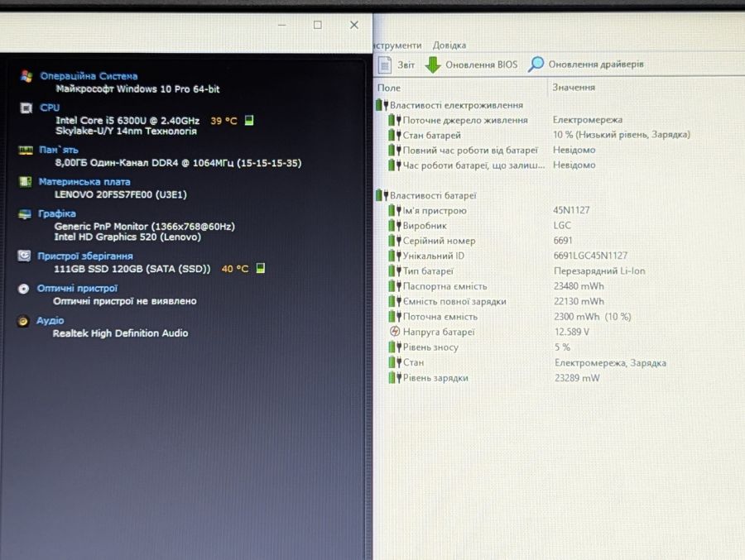This screenshot has width=745, height=560.
Task: Click the Материнська плата motherboard icon
Action: 25,181
